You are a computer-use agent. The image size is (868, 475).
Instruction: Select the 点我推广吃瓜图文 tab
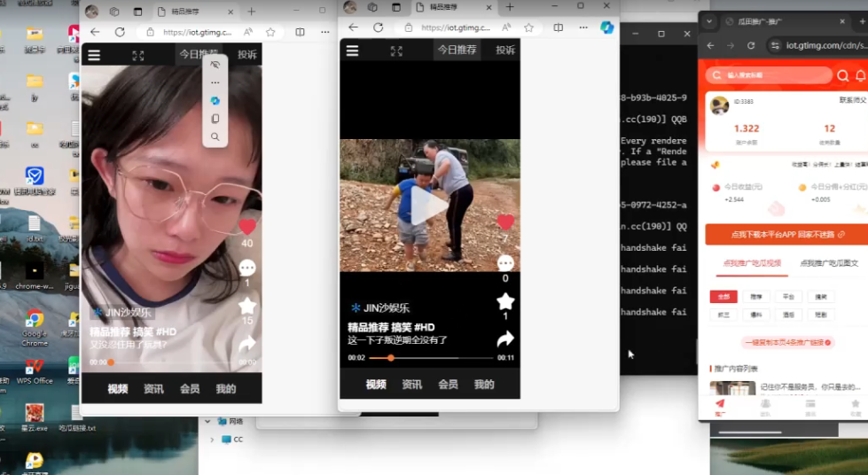(x=828, y=263)
